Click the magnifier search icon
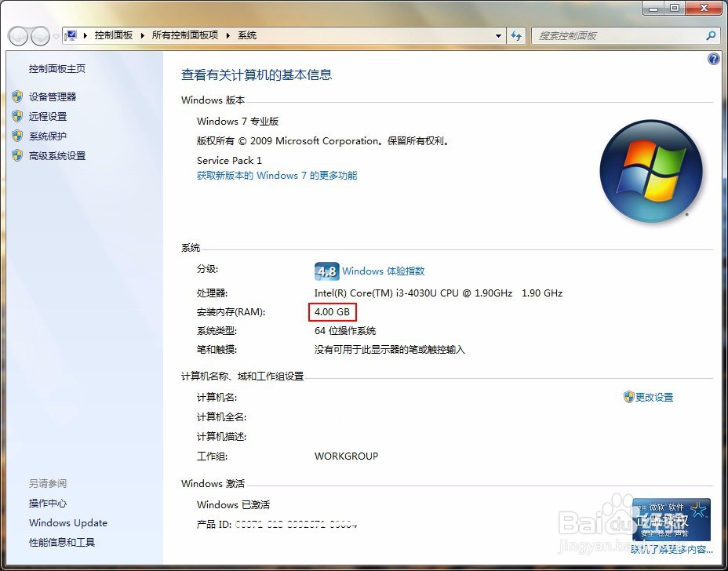Image resolution: width=728 pixels, height=571 pixels. pos(711,35)
